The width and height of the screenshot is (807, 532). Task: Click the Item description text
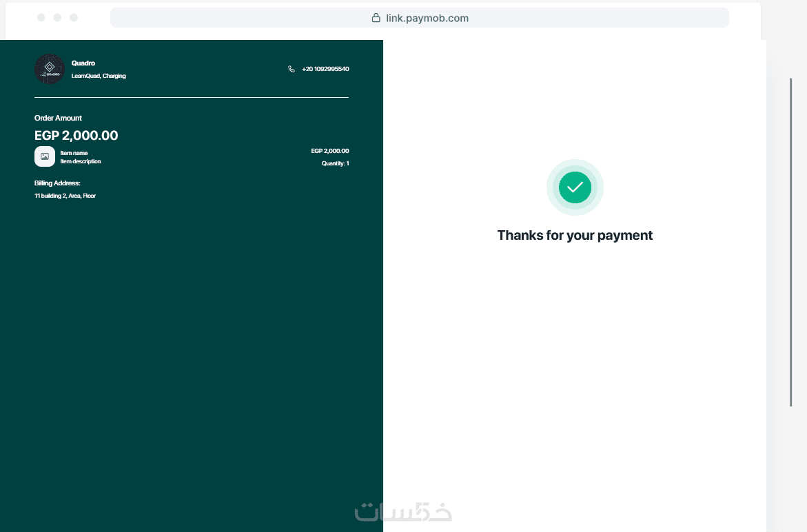(x=81, y=161)
